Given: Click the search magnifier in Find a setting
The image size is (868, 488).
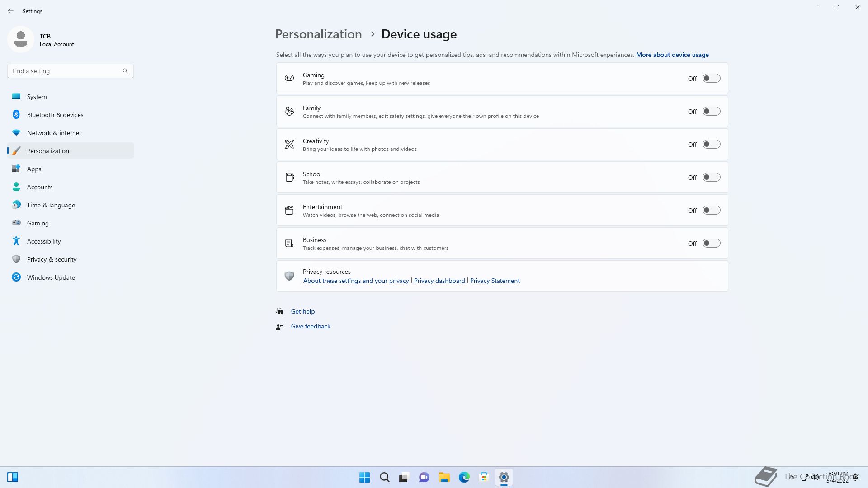Looking at the screenshot, I should click(125, 71).
